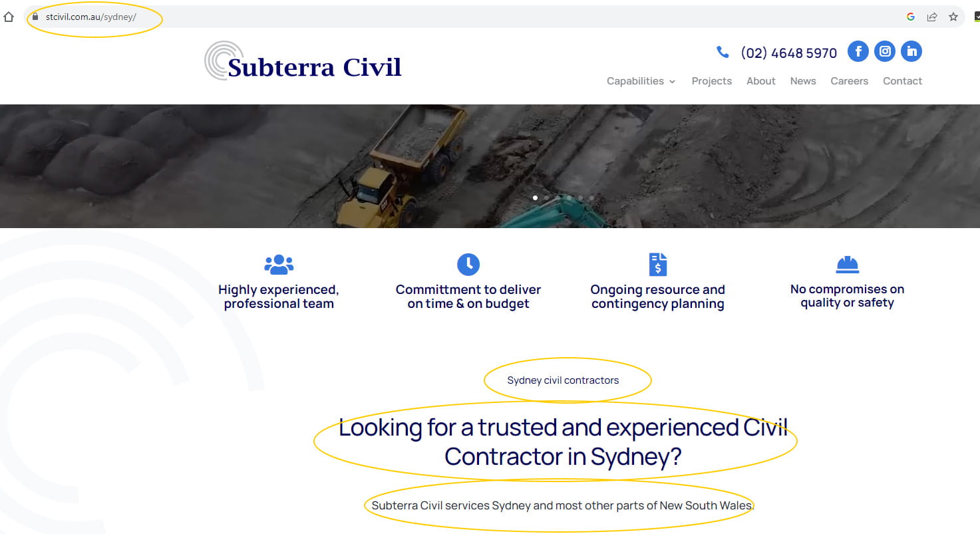The width and height of the screenshot is (980, 534).
Task: Click the blue clock icon
Action: coord(468,265)
